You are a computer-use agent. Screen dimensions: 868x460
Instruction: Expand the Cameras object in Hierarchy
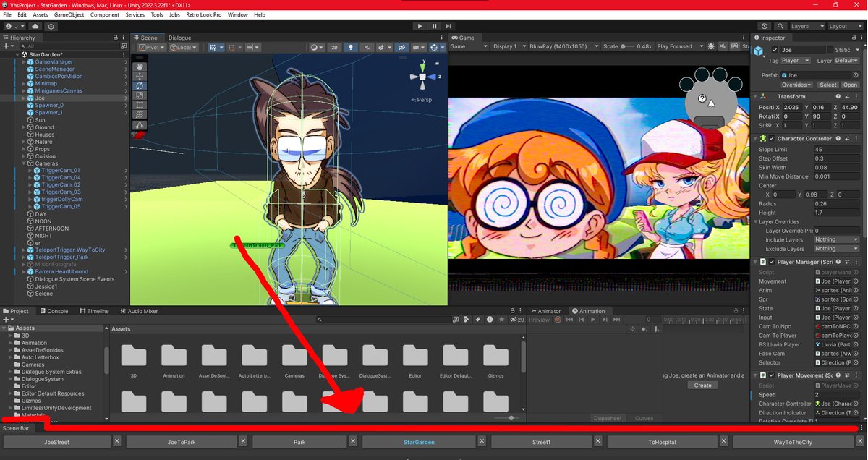tap(24, 163)
